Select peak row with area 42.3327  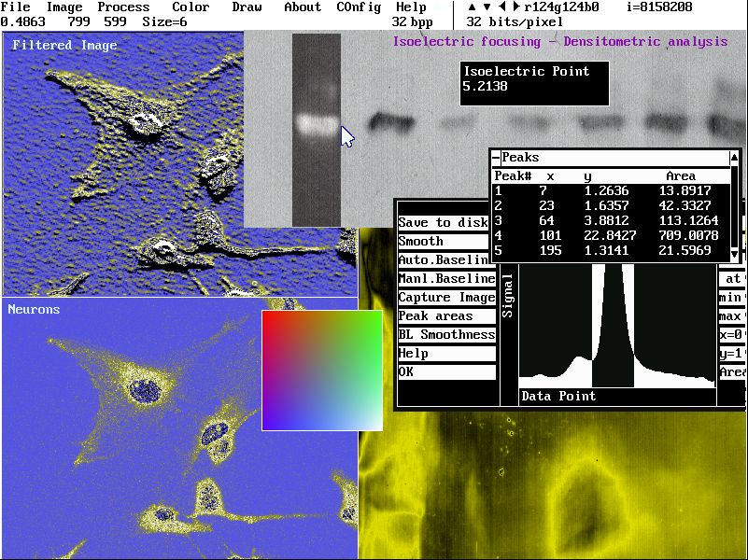tap(611, 206)
